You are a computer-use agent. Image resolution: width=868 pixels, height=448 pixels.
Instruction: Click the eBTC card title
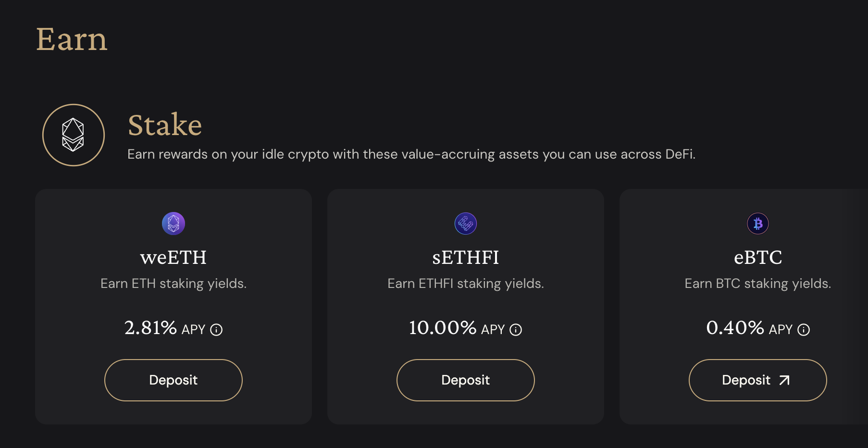tap(757, 258)
